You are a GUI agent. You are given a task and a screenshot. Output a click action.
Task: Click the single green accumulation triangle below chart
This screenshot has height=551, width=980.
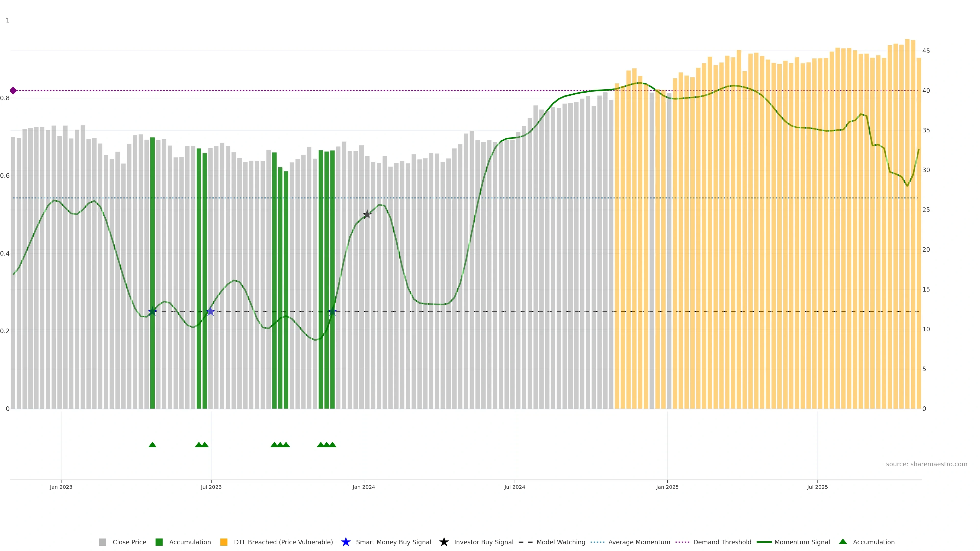pos(152,445)
